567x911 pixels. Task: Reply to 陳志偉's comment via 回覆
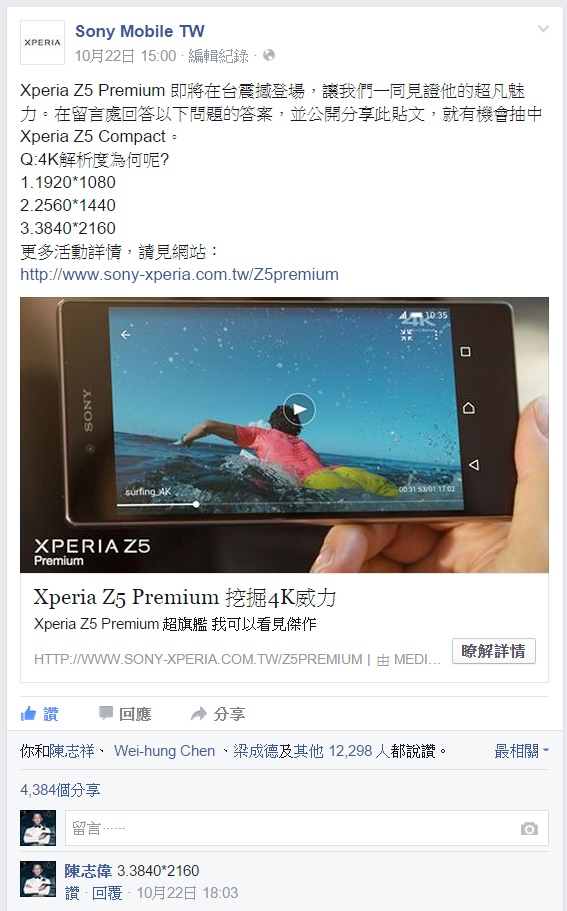coord(107,892)
